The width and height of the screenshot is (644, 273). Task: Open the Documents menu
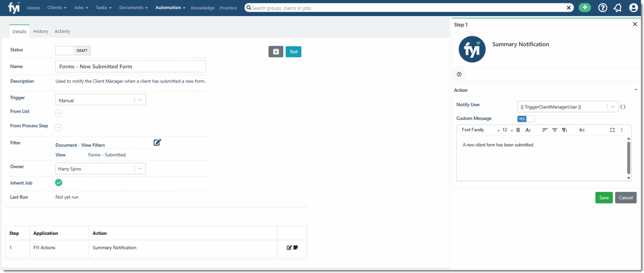pyautogui.click(x=133, y=8)
